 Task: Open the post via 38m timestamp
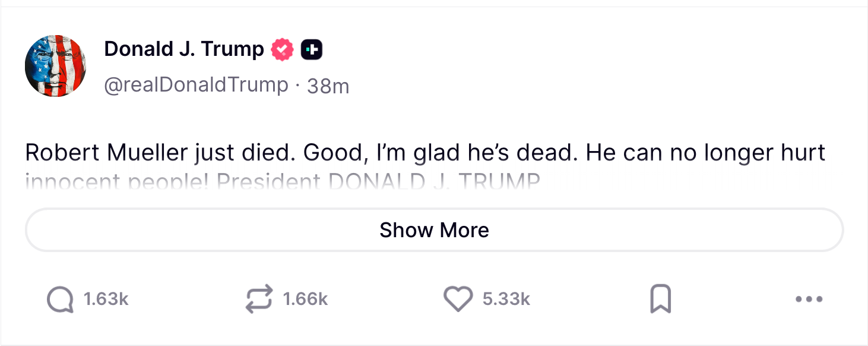(328, 86)
